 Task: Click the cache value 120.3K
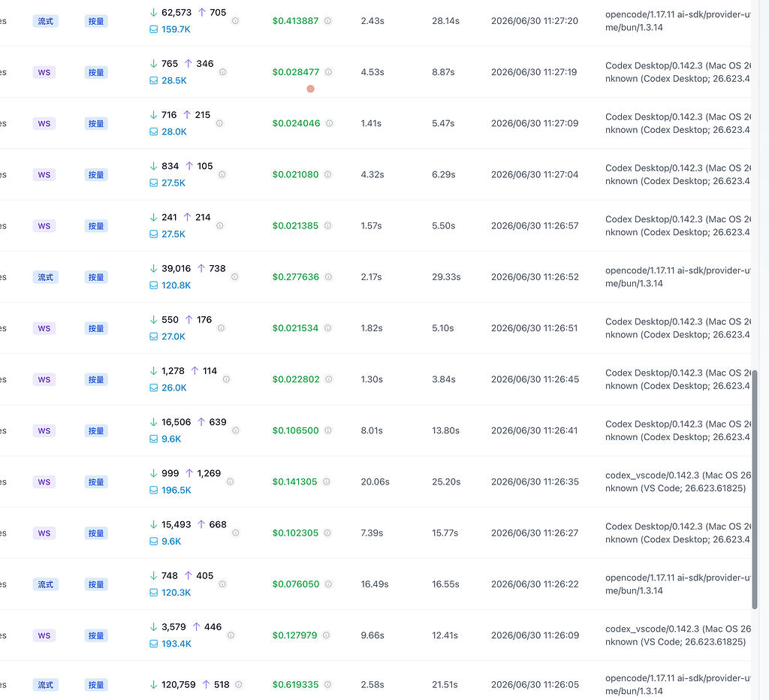[x=176, y=593]
